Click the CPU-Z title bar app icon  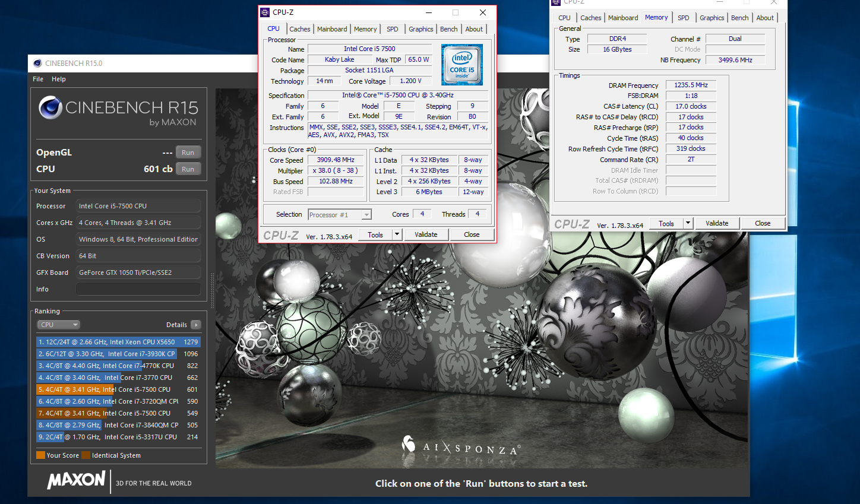pyautogui.click(x=265, y=12)
